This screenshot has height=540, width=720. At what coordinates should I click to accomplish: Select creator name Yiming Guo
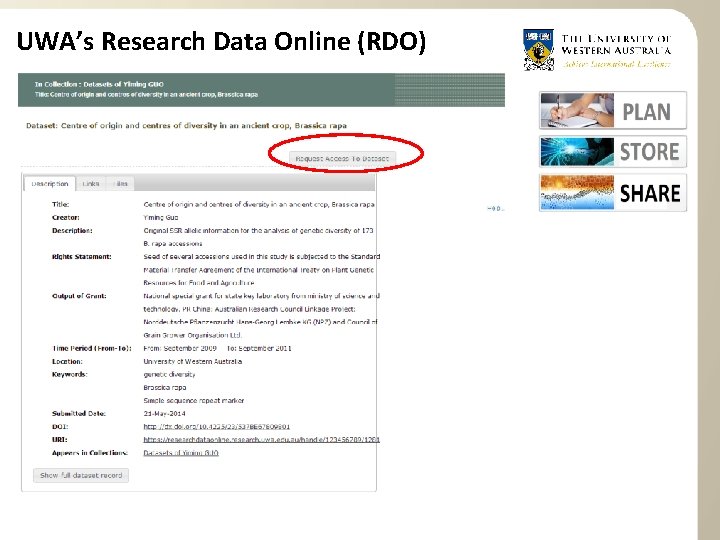(161, 218)
